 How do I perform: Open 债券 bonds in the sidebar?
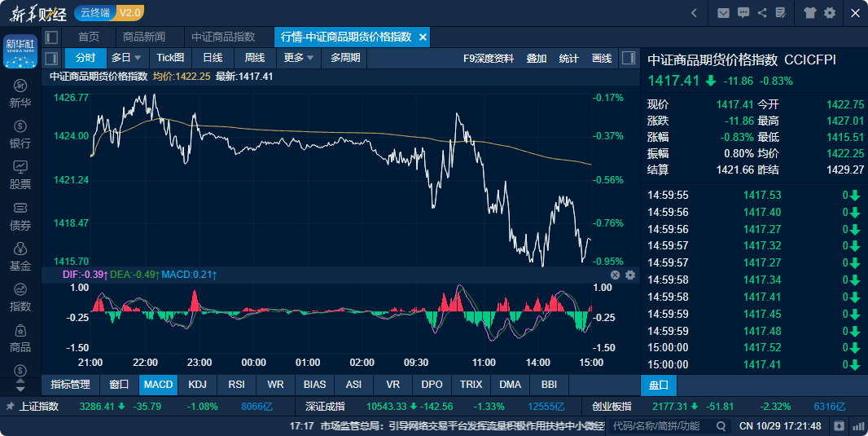click(20, 216)
